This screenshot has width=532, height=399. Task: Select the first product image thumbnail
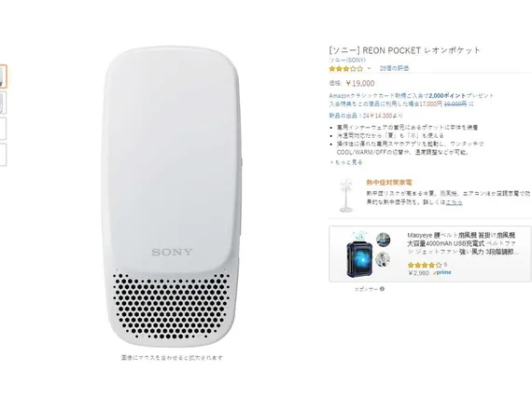(x=3, y=76)
